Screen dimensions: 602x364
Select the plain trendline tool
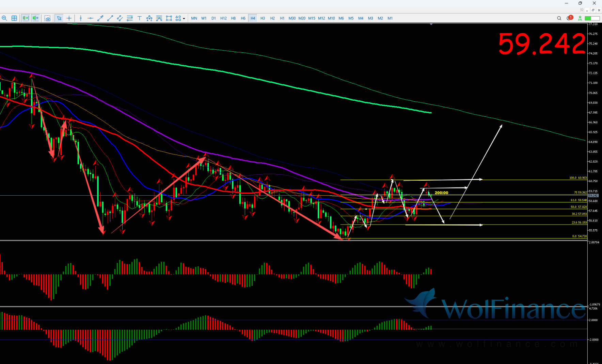click(110, 18)
